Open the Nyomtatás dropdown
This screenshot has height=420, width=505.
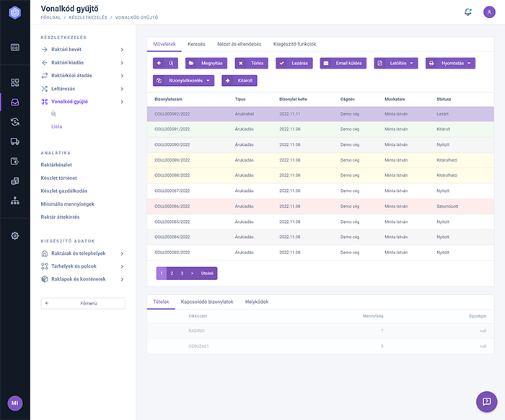450,64
